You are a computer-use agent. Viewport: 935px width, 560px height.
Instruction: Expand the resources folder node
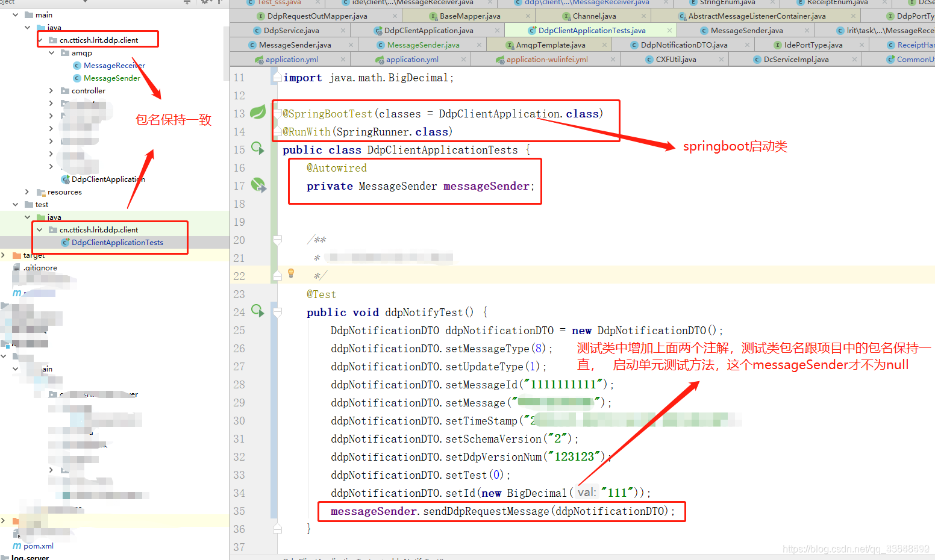click(27, 192)
